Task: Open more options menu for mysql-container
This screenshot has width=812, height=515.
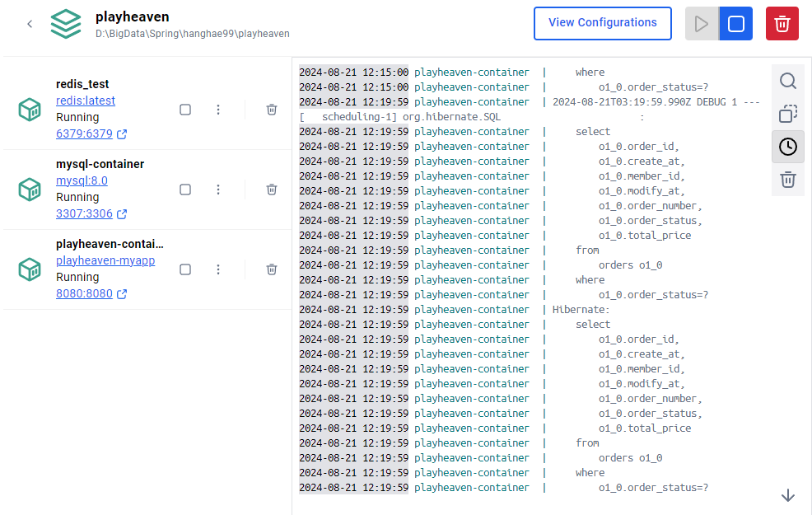Action: click(x=218, y=190)
